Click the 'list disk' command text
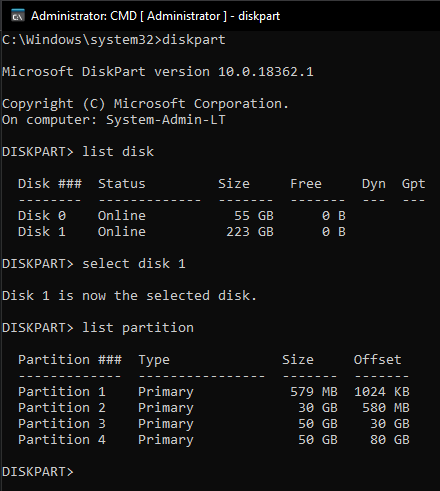440x491 pixels. [118, 152]
